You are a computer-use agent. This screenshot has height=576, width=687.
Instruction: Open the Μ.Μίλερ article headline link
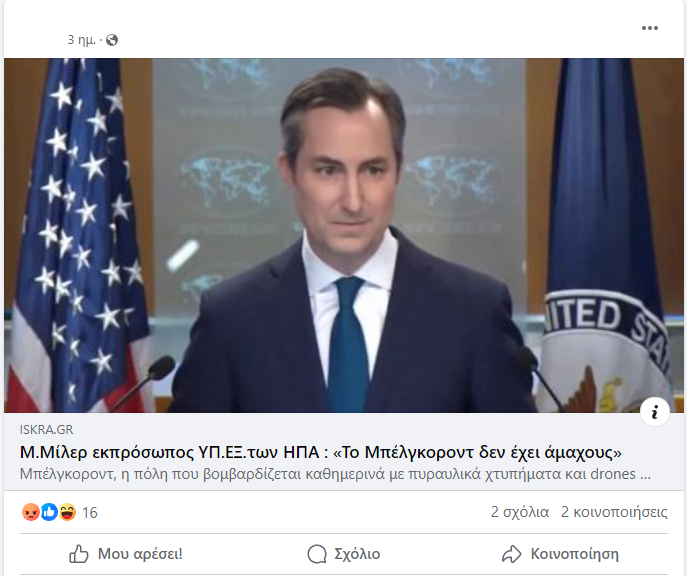(321, 452)
